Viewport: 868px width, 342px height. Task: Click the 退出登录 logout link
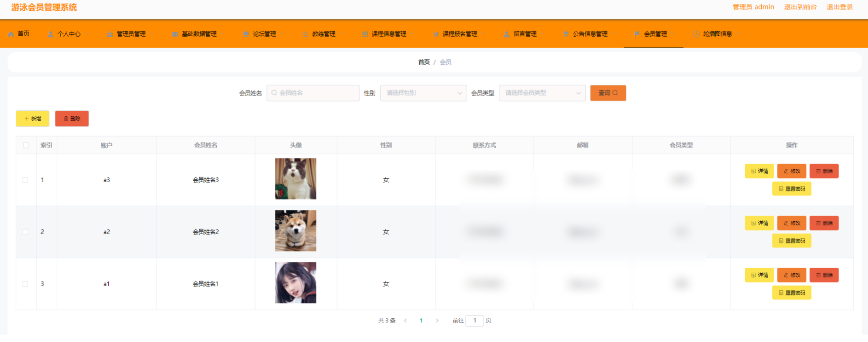click(840, 7)
